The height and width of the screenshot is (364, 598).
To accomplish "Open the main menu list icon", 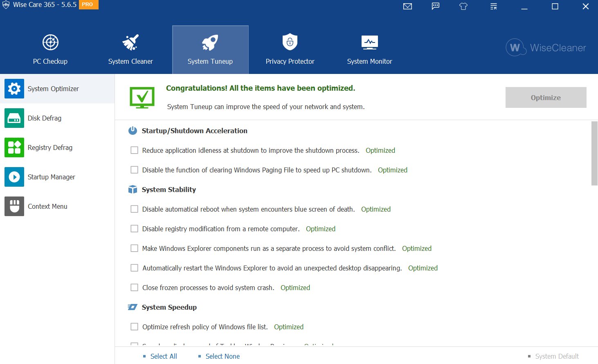I will pos(494,7).
